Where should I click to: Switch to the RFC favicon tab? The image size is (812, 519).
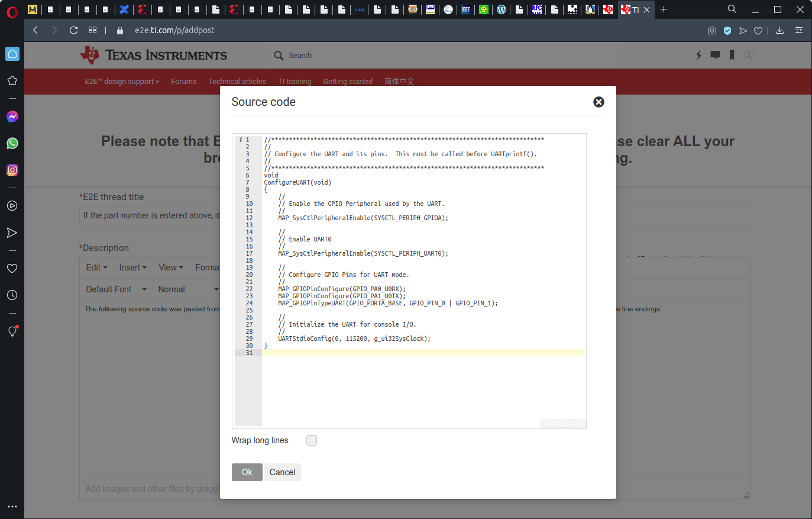pos(537,9)
